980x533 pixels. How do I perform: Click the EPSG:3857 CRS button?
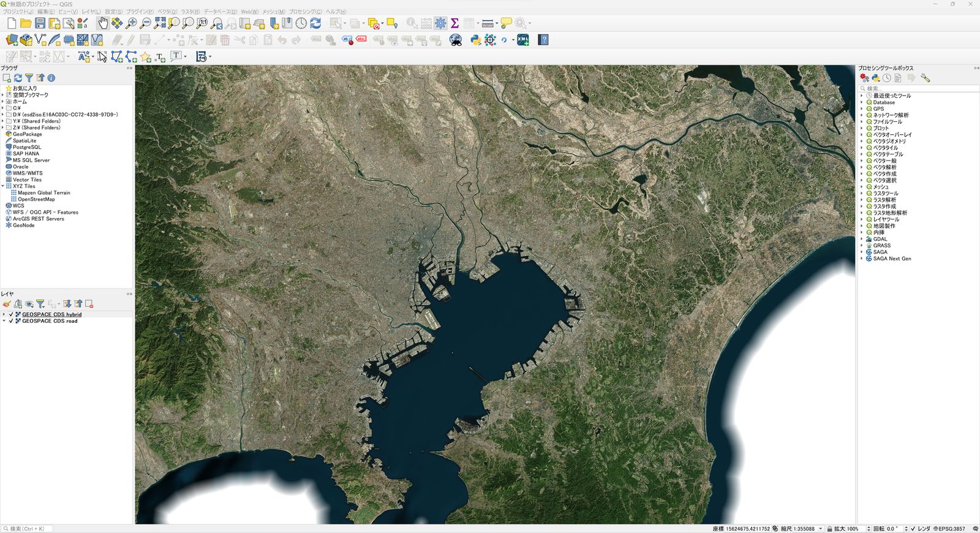(x=949, y=529)
